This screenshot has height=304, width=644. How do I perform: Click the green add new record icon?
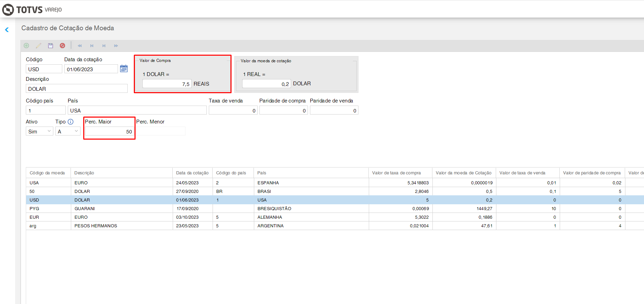pos(26,45)
